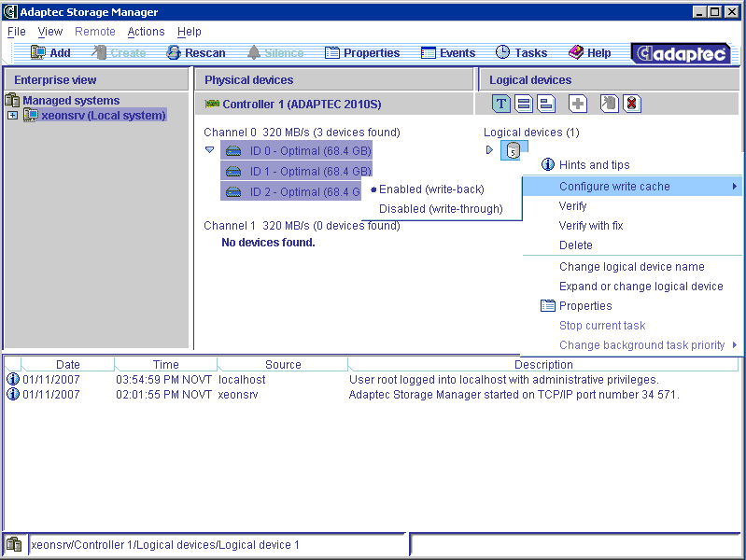The height and width of the screenshot is (560, 746).
Task: Click the Rescan toolbar button
Action: pyautogui.click(x=195, y=53)
